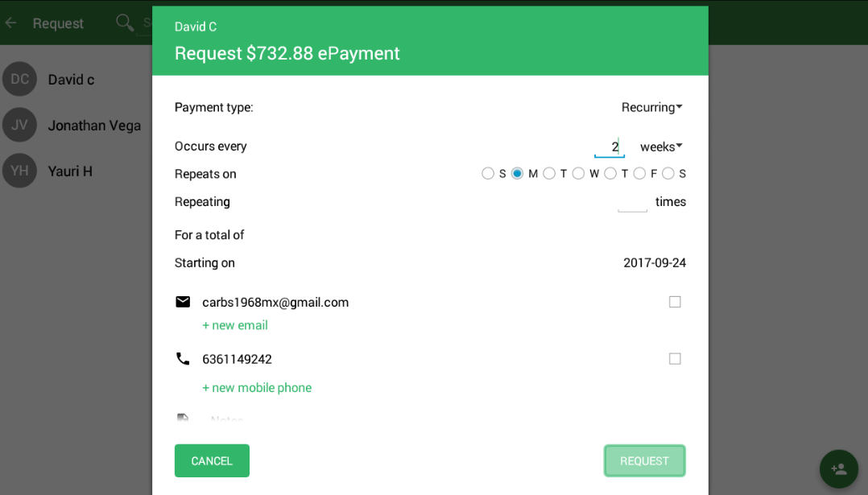The height and width of the screenshot is (495, 868).
Task: Select the Monday radio button
Action: [517, 174]
